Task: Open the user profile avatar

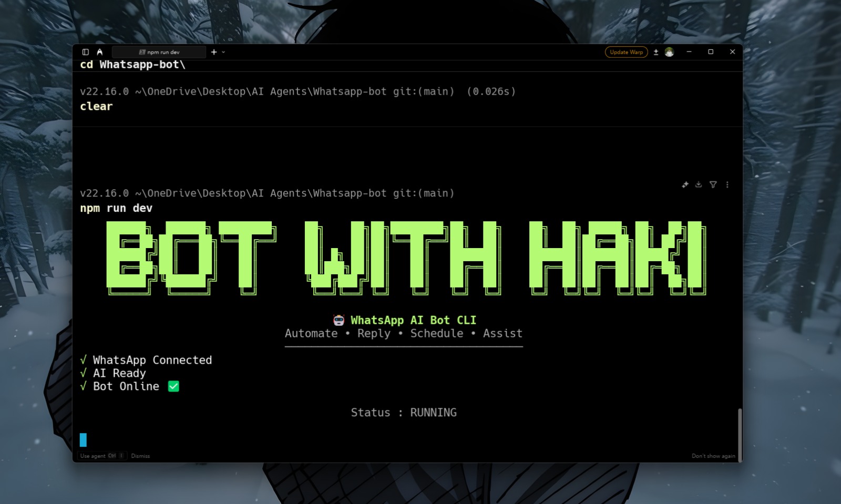Action: coord(669,52)
